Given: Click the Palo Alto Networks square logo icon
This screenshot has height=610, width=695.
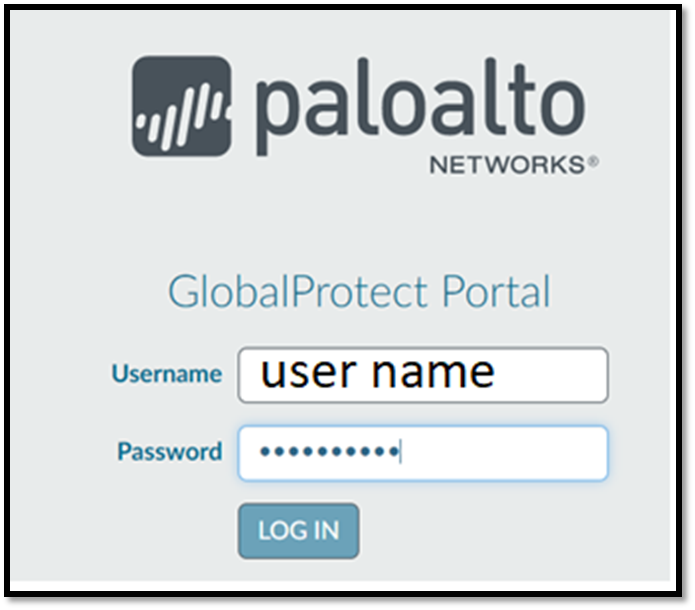Looking at the screenshot, I should tap(182, 106).
